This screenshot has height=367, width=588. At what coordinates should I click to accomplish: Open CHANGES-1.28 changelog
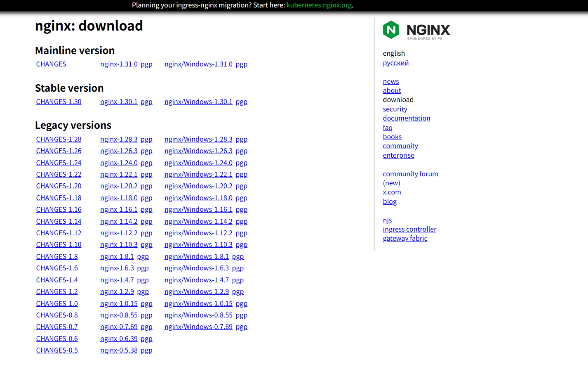[59, 139]
